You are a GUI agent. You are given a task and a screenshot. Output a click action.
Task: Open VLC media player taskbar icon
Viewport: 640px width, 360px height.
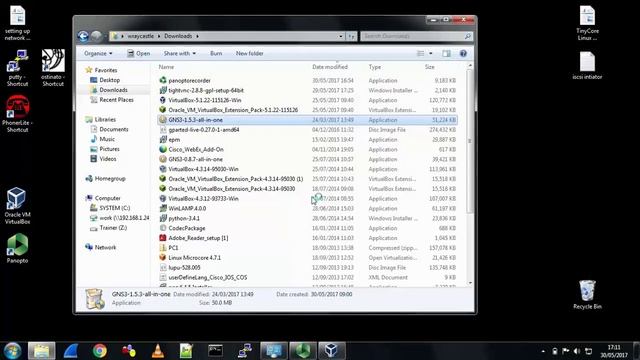tap(158, 351)
